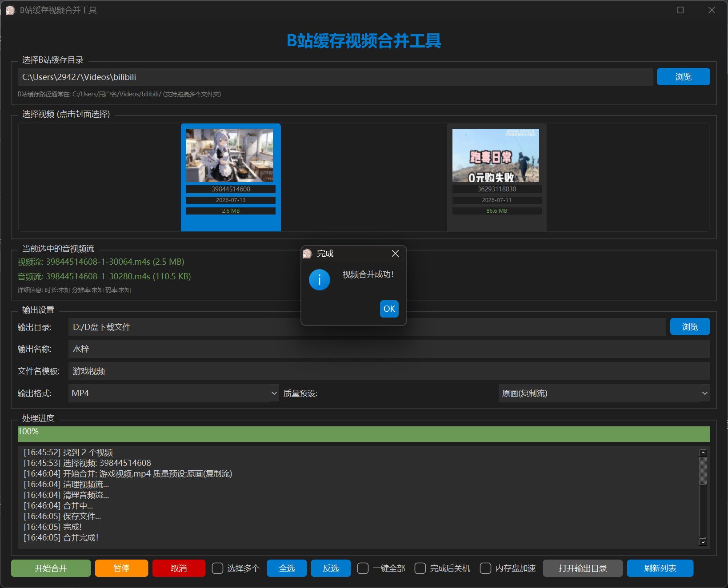Click the date 2026-07-13 label
Viewport: 728px width, 588px height.
click(x=231, y=200)
